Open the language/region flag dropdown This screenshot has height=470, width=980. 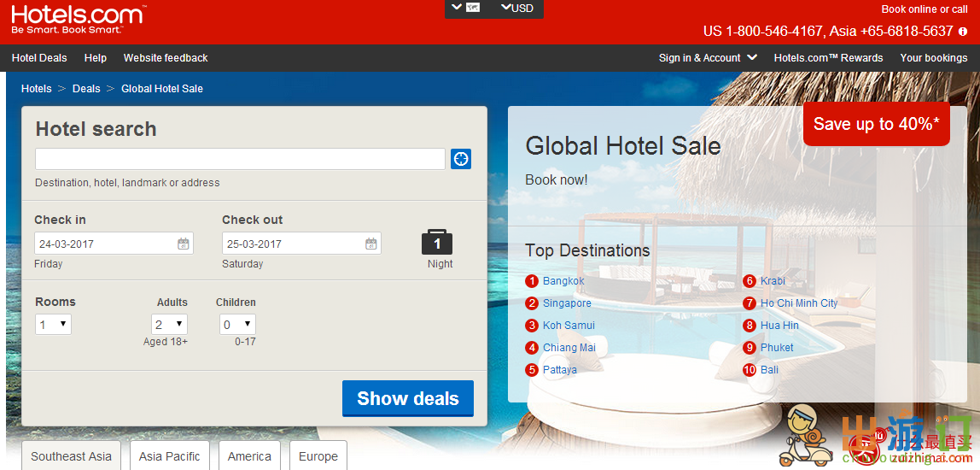pyautogui.click(x=465, y=9)
